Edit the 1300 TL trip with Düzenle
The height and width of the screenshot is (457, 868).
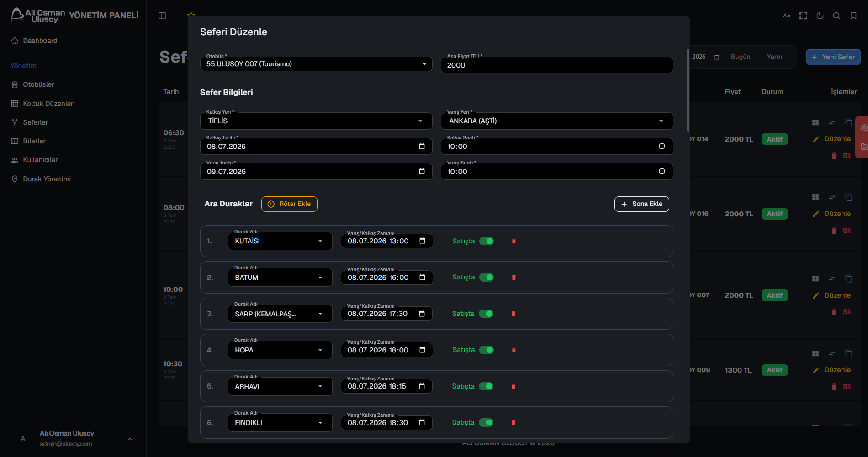point(832,370)
